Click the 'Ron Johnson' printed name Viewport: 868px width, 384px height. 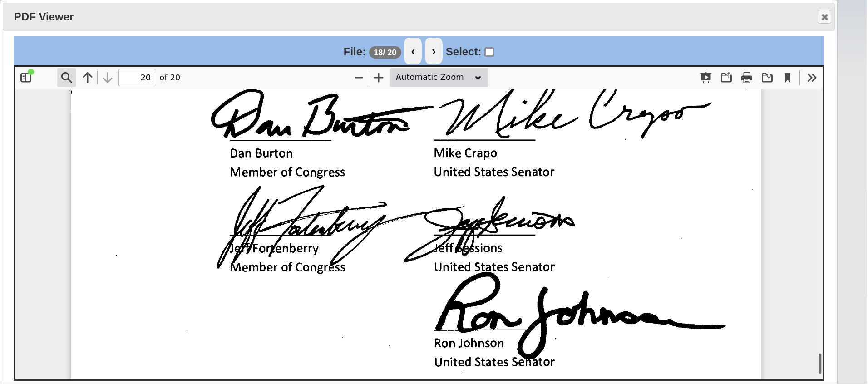click(x=469, y=343)
